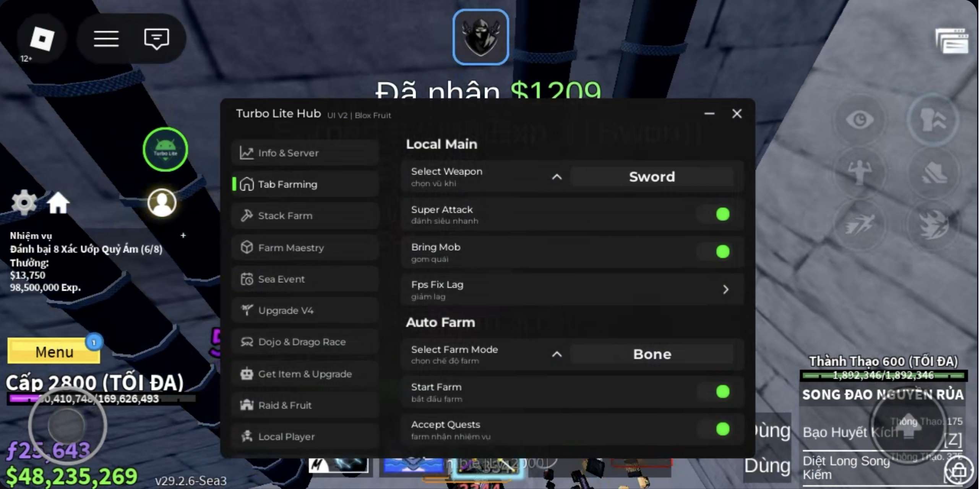This screenshot has height=489, width=980.
Task: Click the SONG ĐAO NGUYỀN RỦA weapon name
Action: pos(883,394)
